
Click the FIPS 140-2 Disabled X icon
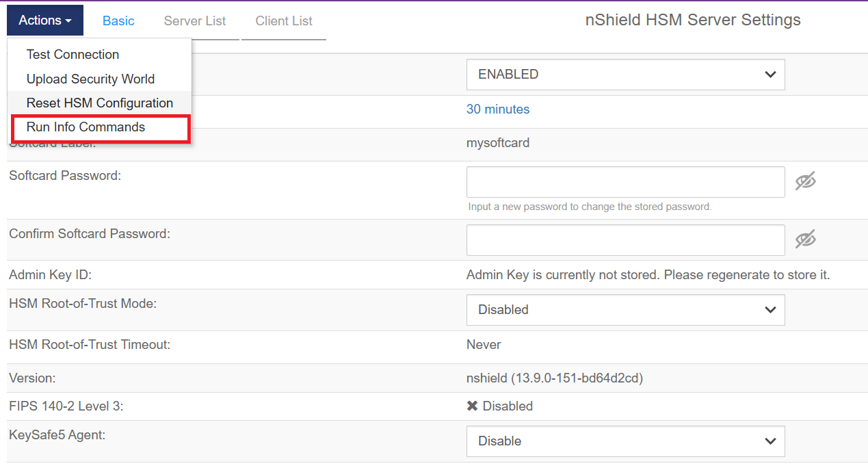(x=472, y=406)
